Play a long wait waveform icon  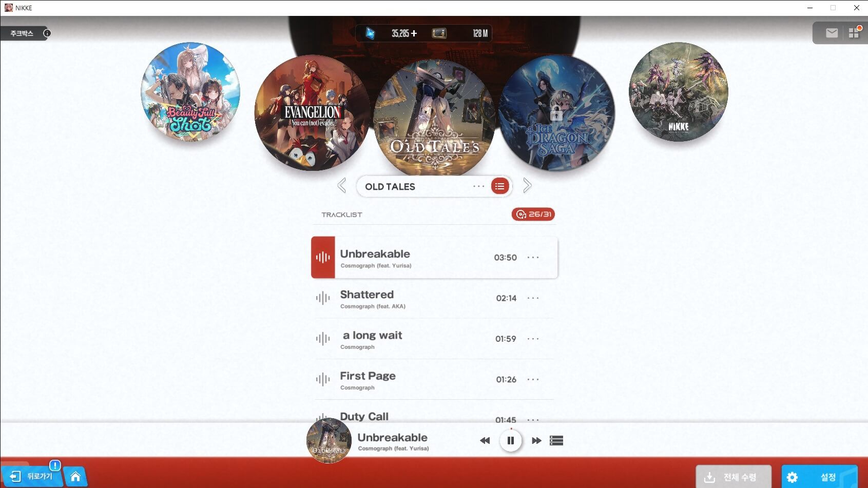(x=323, y=339)
